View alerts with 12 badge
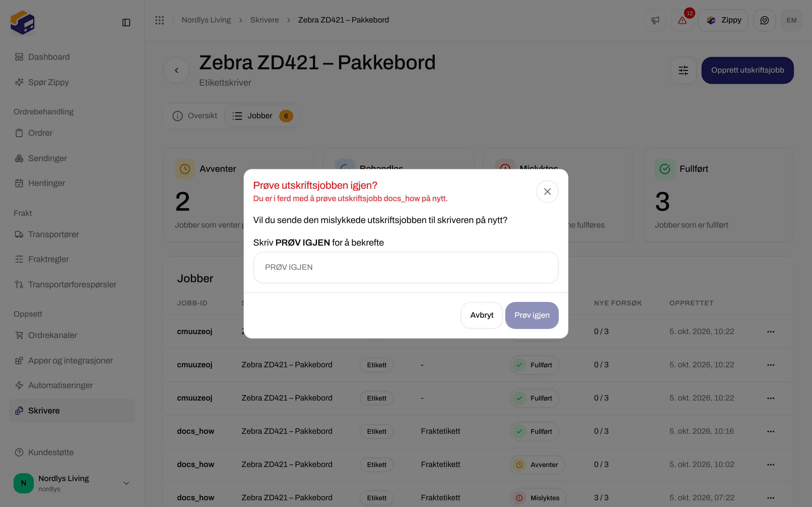 682,20
